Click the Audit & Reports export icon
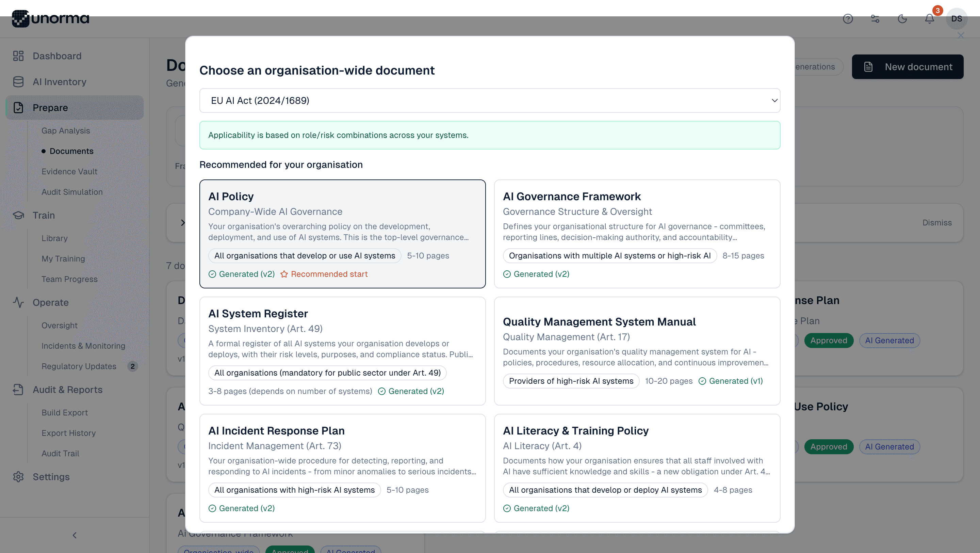 tap(18, 390)
